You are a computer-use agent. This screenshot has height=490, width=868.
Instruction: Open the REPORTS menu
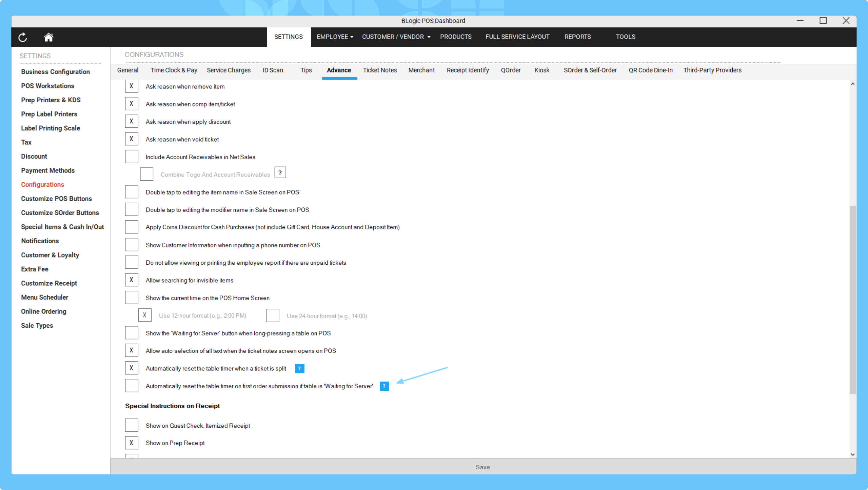[577, 37]
